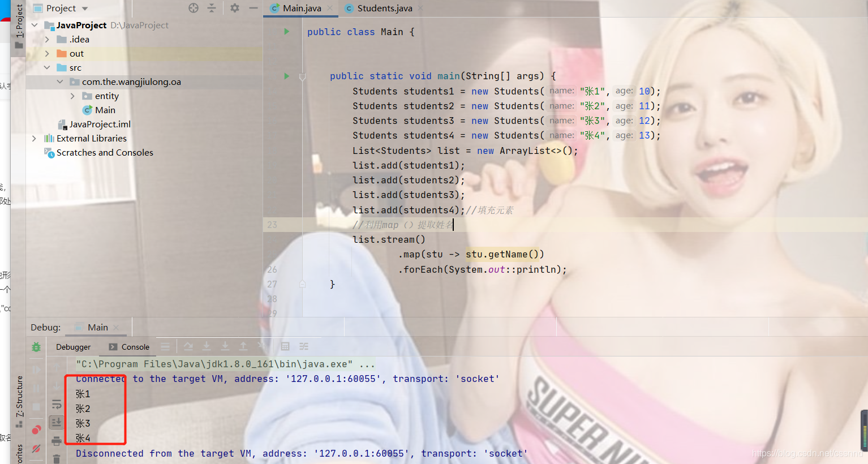The height and width of the screenshot is (464, 868).
Task: Click Evaluate Expression calculator icon
Action: click(285, 346)
